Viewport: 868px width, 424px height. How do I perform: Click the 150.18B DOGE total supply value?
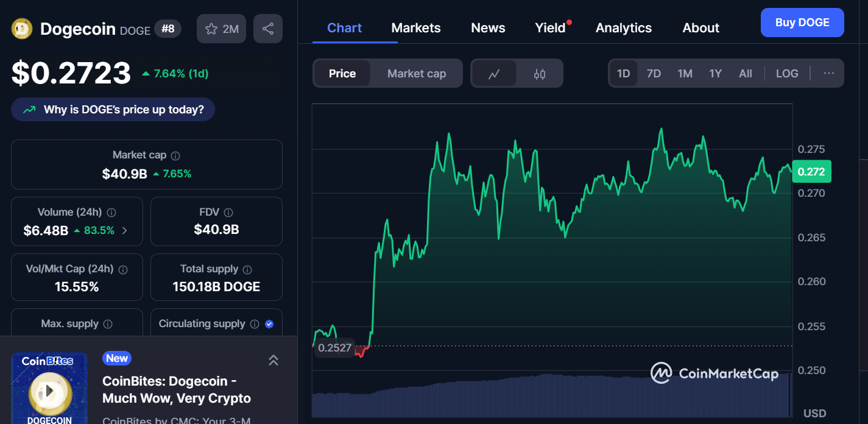coord(216,287)
